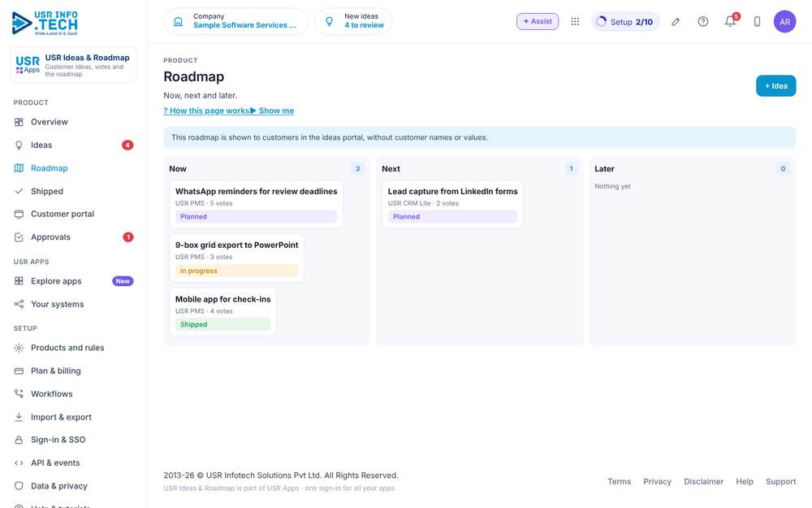Click the Explore apps grid icon
The width and height of the screenshot is (812, 508).
point(19,281)
